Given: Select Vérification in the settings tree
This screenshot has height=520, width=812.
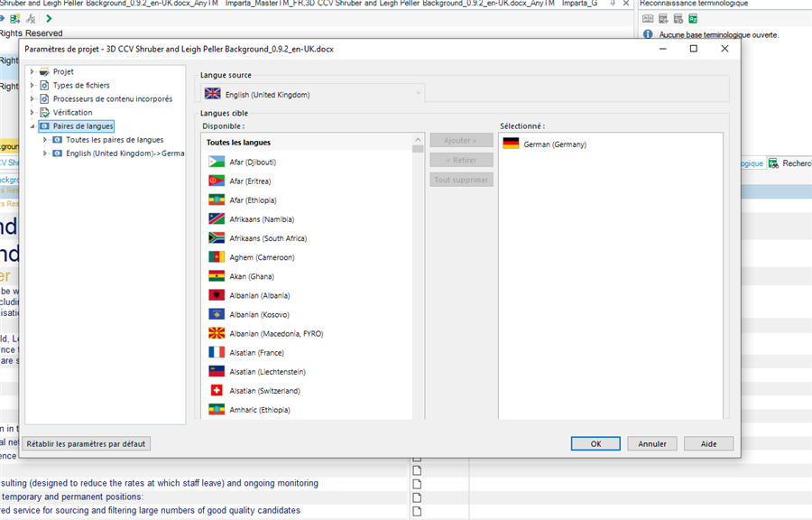Looking at the screenshot, I should pos(72,112).
